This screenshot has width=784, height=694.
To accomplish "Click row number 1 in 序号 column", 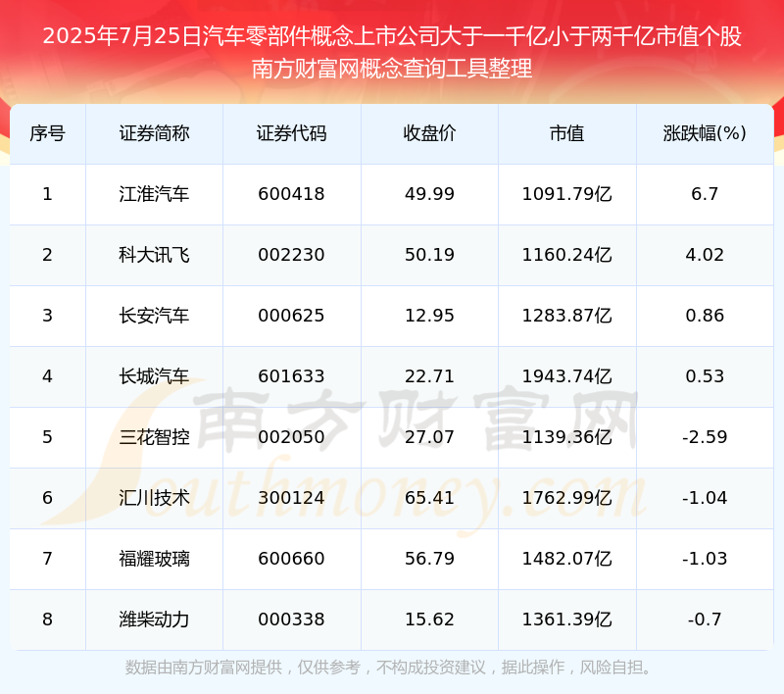I will click(x=47, y=194).
